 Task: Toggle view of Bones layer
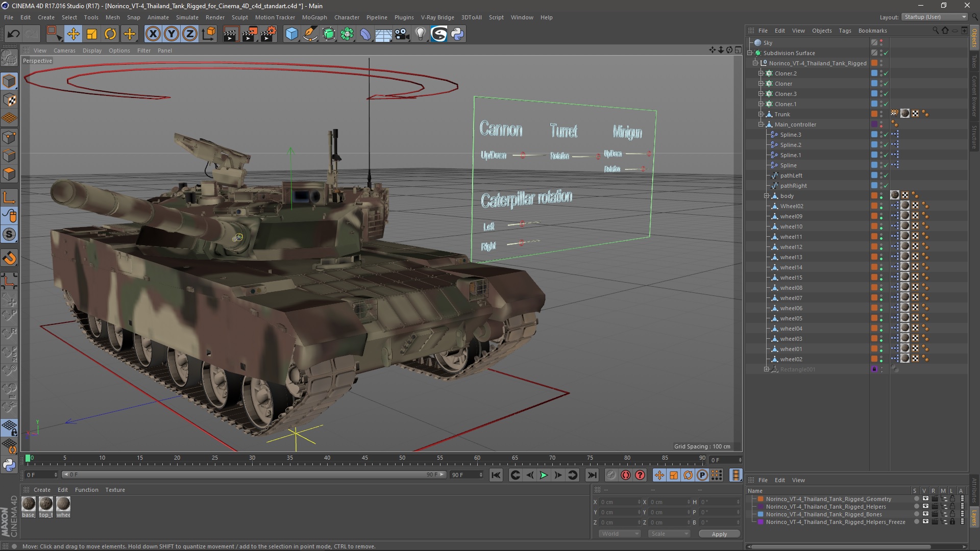(x=925, y=514)
